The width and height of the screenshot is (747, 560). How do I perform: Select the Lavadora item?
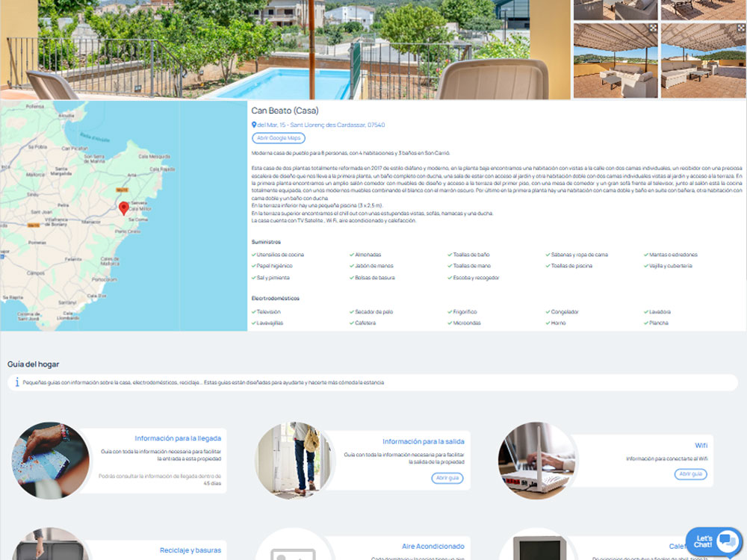pos(657,312)
